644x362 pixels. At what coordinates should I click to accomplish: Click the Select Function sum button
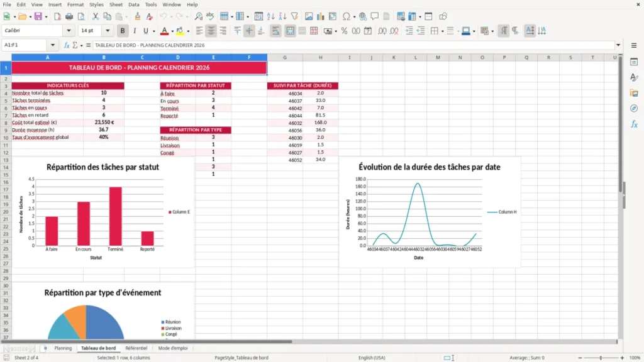click(75, 45)
